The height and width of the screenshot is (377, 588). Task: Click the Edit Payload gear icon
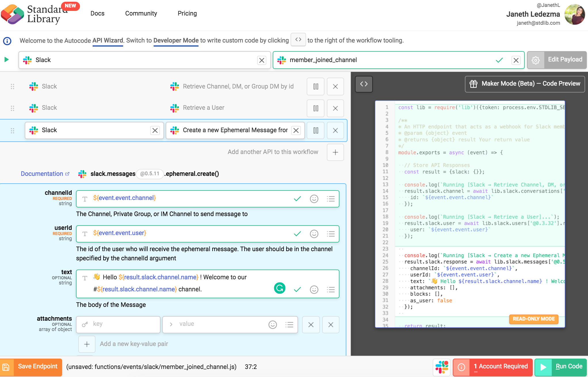click(x=536, y=60)
